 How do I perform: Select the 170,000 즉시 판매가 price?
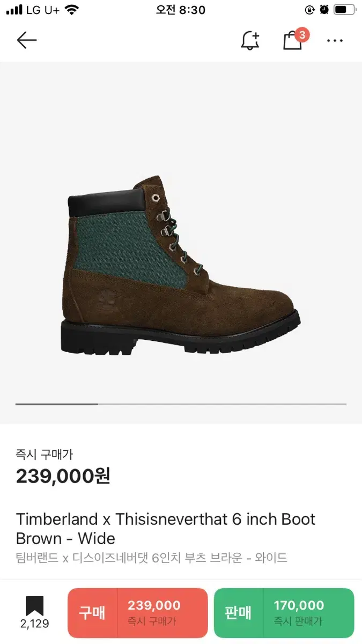[299, 613]
